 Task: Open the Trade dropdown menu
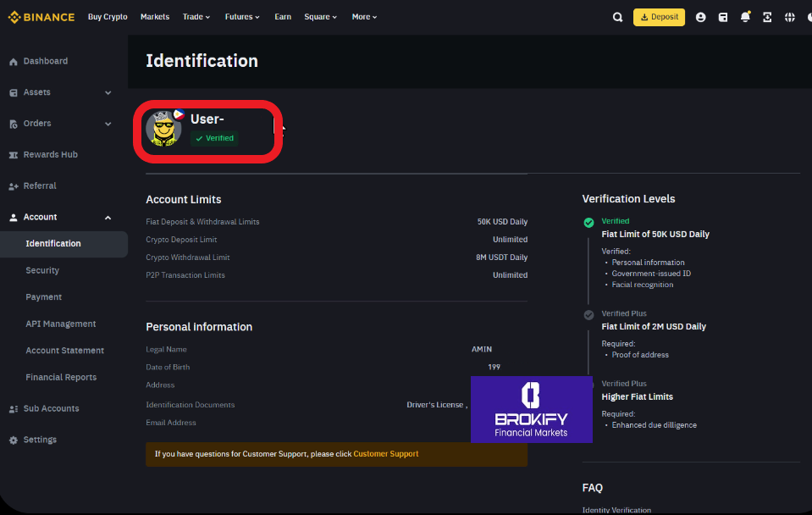(196, 17)
